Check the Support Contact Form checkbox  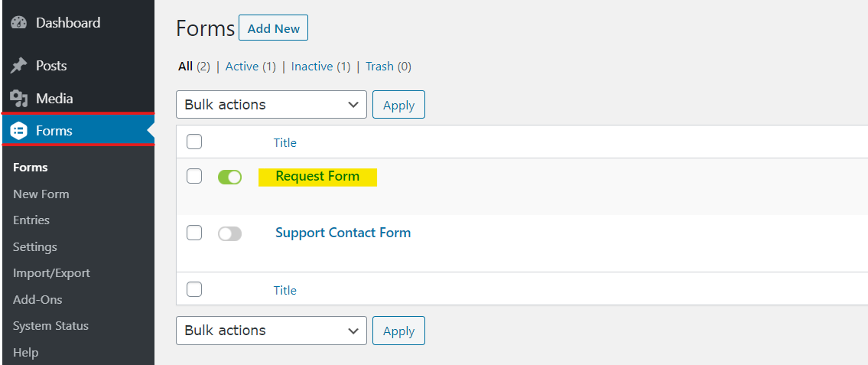click(x=193, y=233)
